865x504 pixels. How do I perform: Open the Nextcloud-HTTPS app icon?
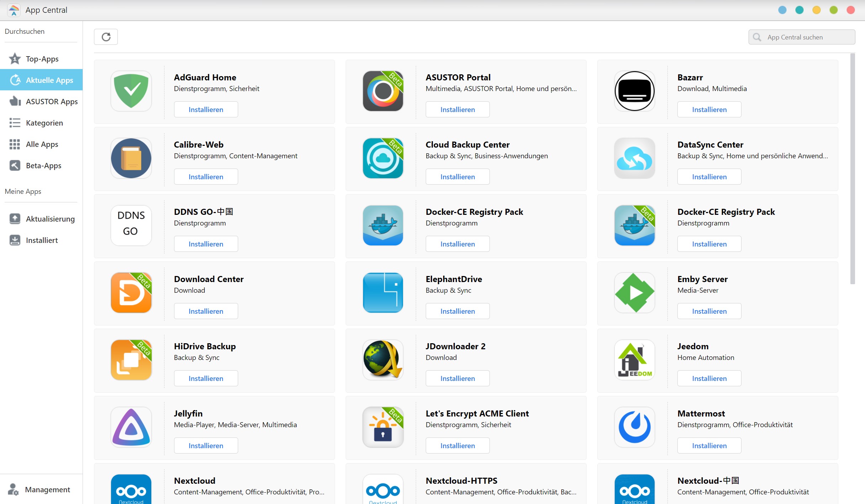[x=383, y=489]
